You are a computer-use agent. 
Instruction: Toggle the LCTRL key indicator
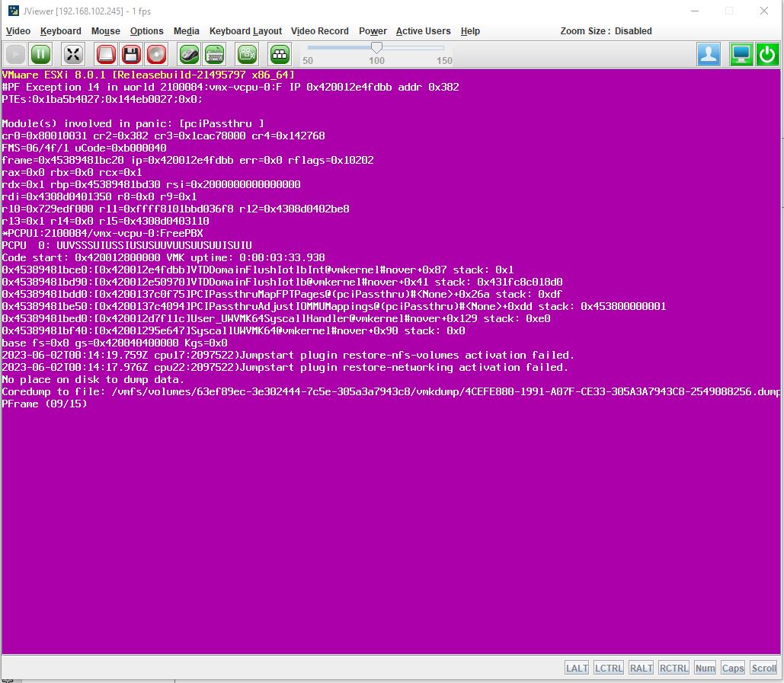point(609,668)
